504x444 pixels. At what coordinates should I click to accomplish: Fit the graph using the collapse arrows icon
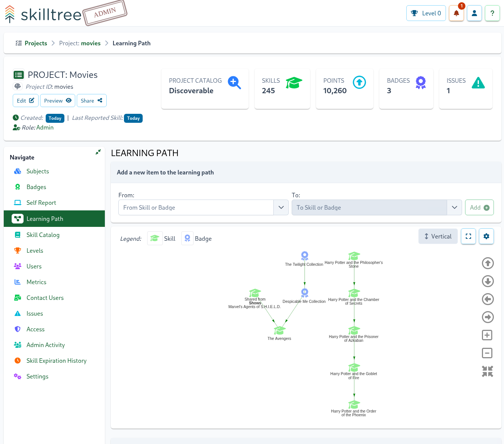487,371
